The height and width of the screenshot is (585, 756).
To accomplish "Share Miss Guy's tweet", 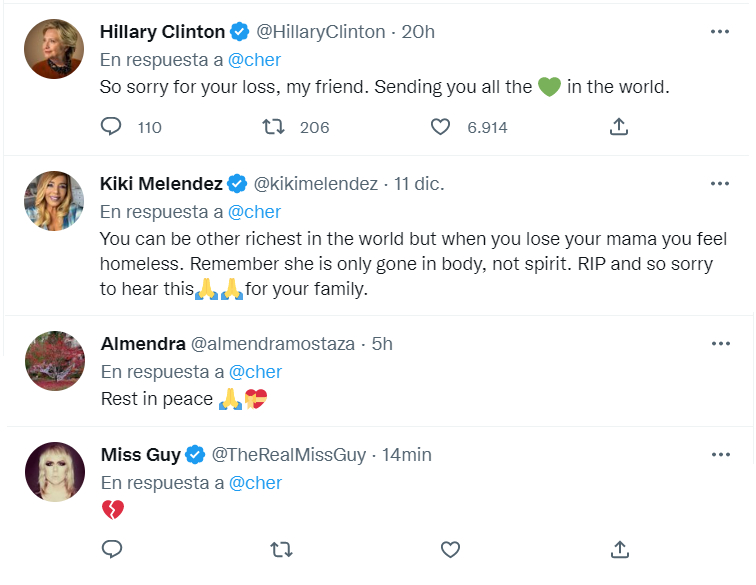I will (619, 549).
